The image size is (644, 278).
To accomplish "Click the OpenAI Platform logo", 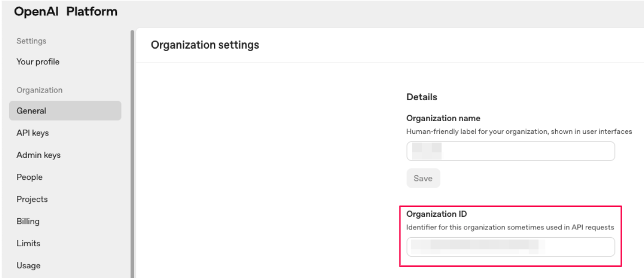I will (x=59, y=11).
